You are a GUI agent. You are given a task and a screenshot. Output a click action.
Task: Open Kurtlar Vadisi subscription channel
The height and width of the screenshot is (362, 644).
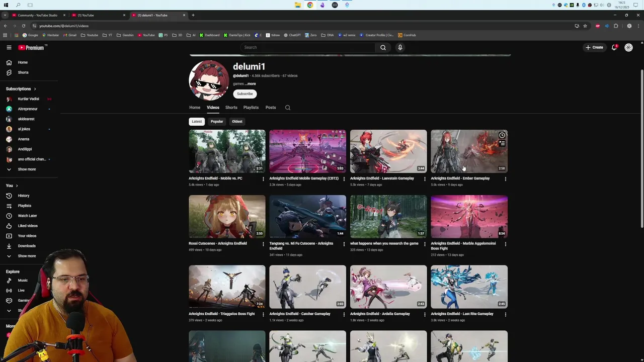[x=28, y=99]
